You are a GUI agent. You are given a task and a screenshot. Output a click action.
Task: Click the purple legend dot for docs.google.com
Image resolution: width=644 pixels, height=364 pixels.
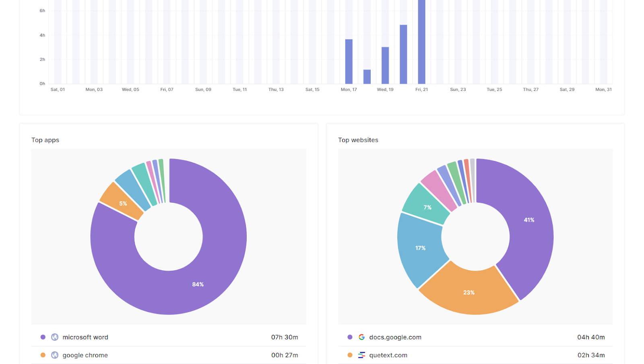(350, 337)
